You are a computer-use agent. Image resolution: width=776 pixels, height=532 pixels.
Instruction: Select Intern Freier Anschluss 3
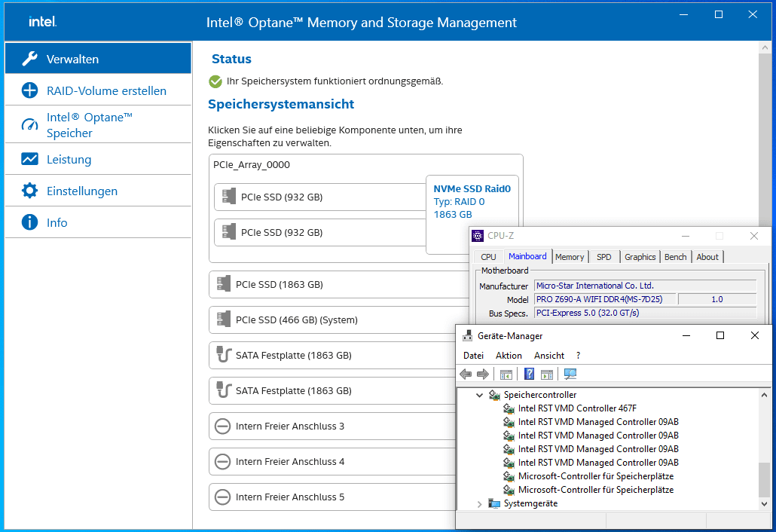click(x=332, y=426)
